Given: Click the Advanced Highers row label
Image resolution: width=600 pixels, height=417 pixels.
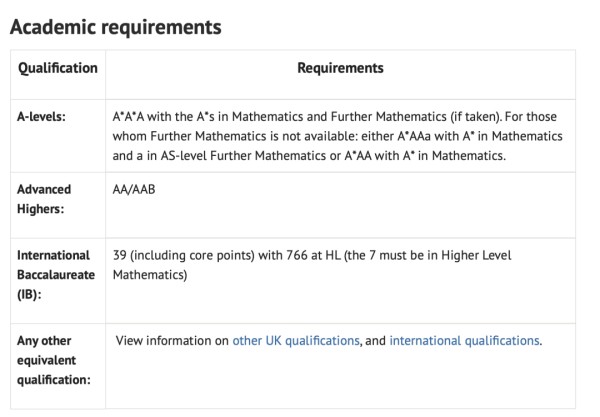Looking at the screenshot, I should point(44,199).
